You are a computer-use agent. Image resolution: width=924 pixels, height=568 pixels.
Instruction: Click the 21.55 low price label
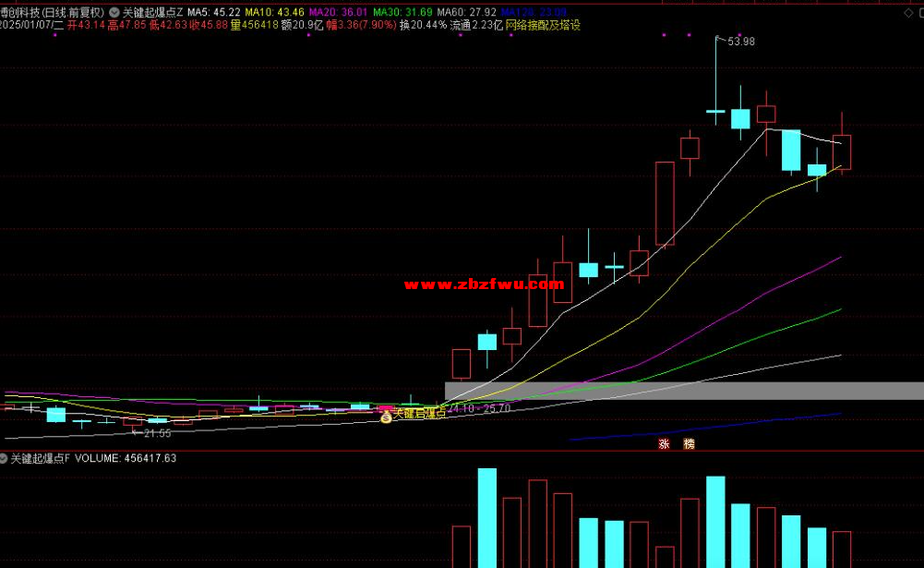[157, 433]
